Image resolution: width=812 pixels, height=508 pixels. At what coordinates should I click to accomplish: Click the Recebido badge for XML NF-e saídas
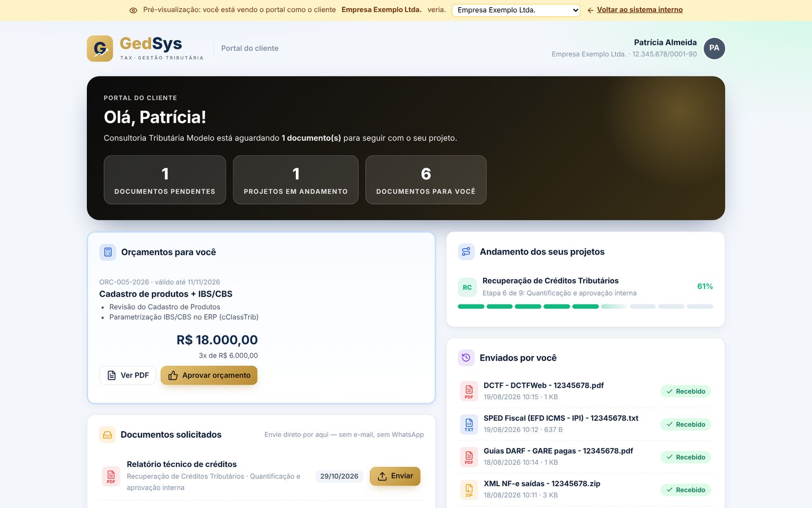pyautogui.click(x=686, y=490)
